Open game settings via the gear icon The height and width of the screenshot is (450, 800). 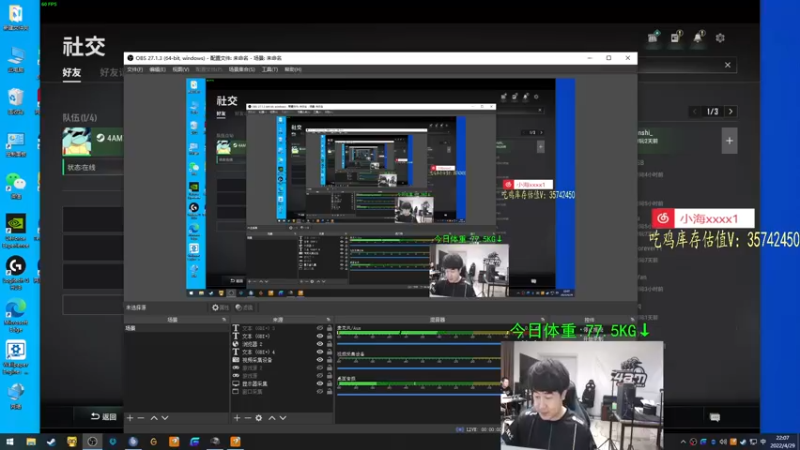coord(720,38)
